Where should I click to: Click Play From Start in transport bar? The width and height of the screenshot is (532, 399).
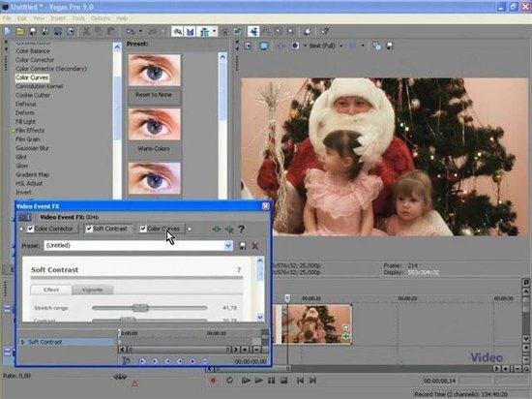[x=246, y=381]
